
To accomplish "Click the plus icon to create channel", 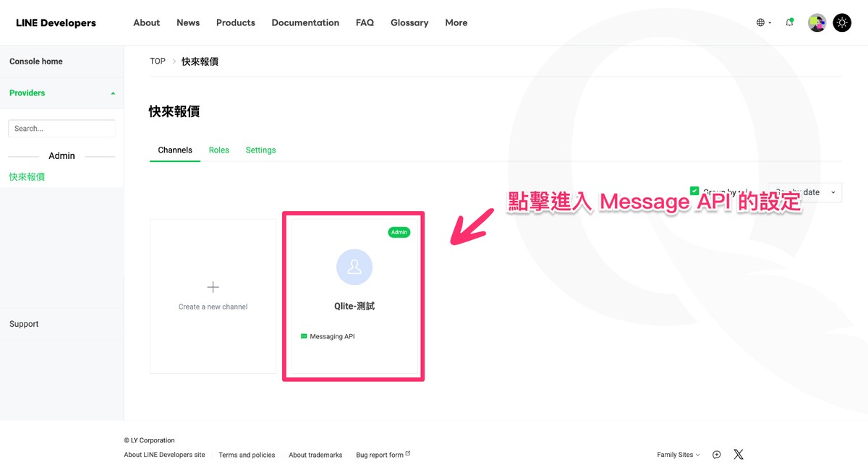I will (x=213, y=287).
